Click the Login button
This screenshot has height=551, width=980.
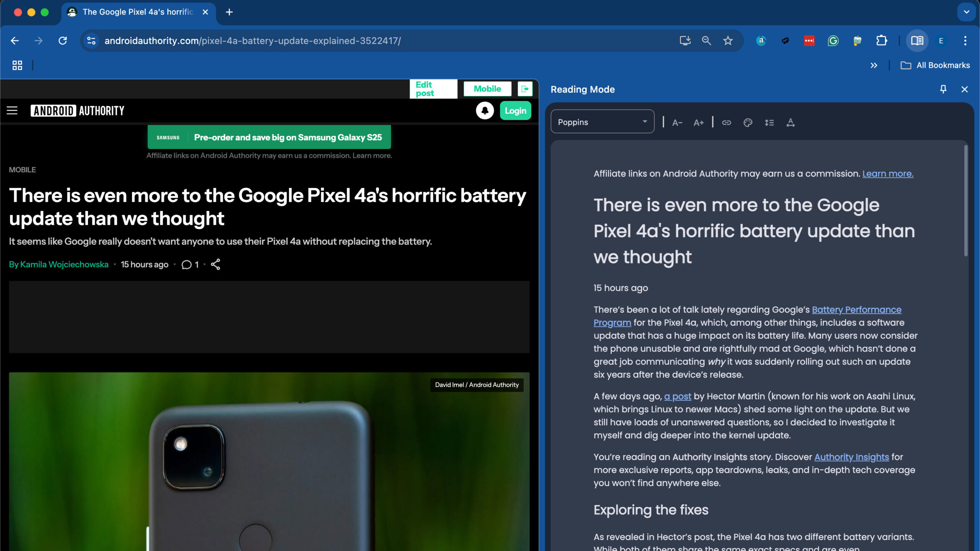515,111
